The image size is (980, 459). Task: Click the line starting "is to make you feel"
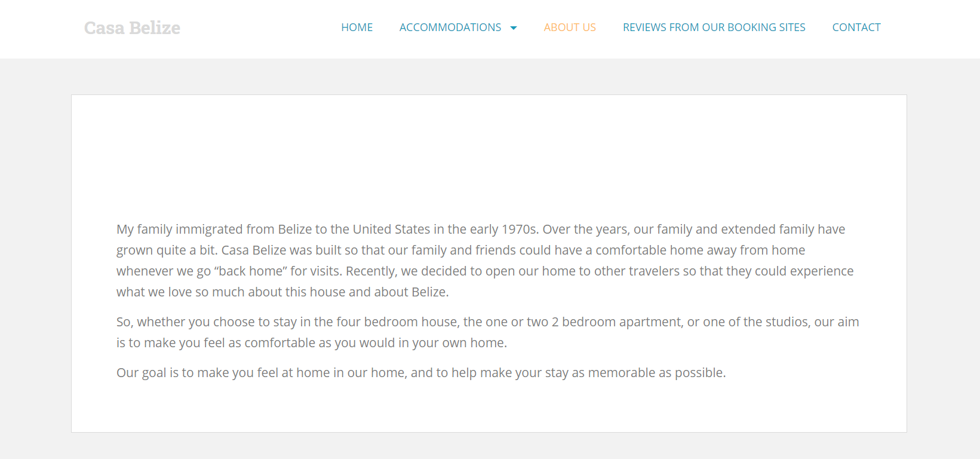click(x=311, y=343)
